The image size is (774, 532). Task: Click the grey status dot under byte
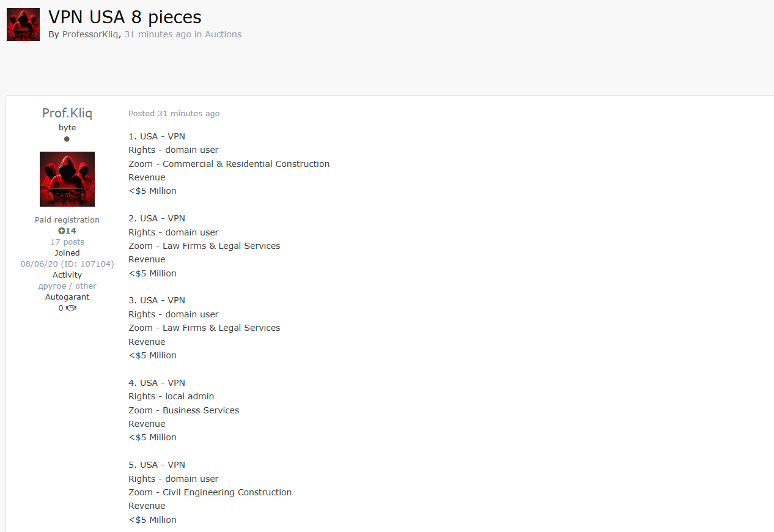[x=67, y=139]
